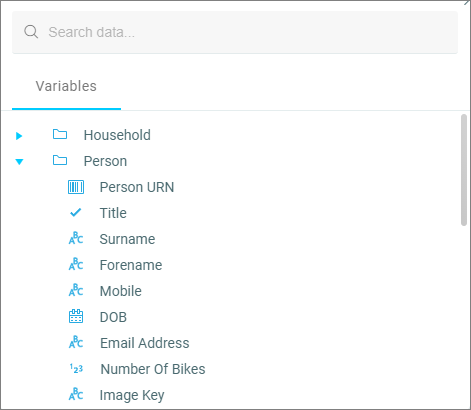471x410 pixels.
Task: Click the Search data input field
Action: click(235, 32)
